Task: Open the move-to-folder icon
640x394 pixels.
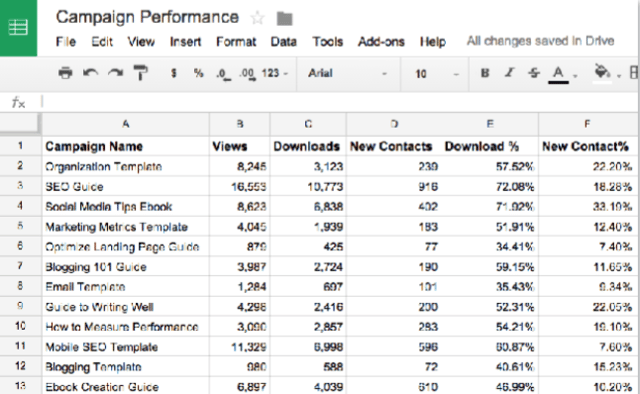Action: point(284,18)
